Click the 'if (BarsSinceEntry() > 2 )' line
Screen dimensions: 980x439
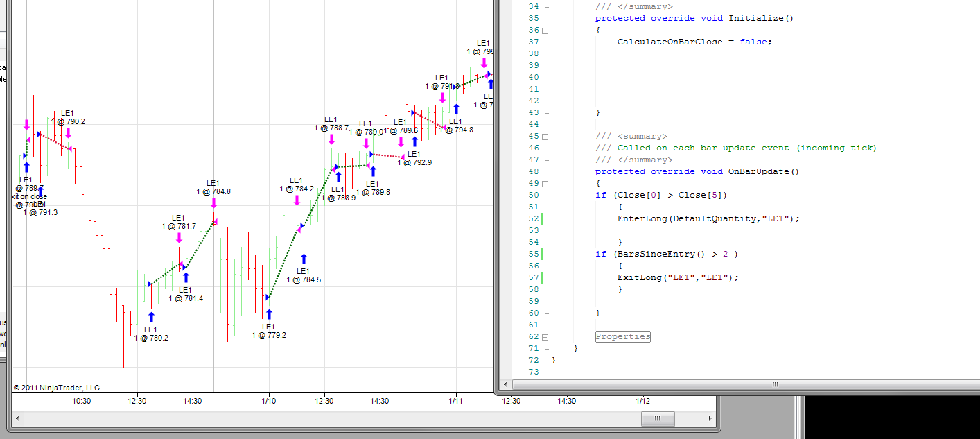[x=667, y=254]
